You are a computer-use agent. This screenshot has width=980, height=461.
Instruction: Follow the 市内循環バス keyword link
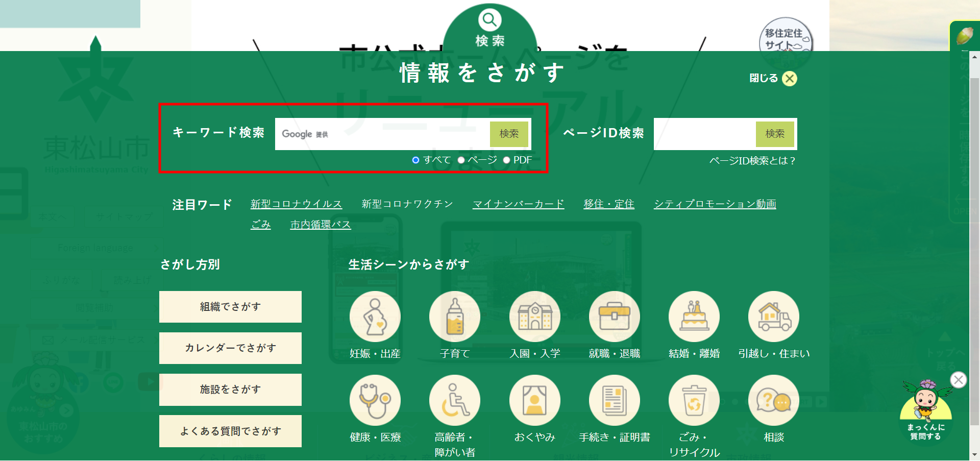pyautogui.click(x=321, y=225)
